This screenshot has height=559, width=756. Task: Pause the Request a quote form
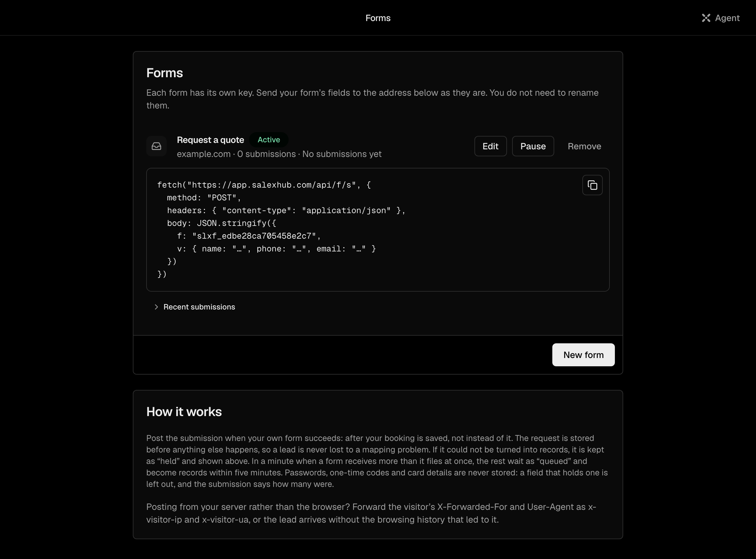(x=533, y=146)
